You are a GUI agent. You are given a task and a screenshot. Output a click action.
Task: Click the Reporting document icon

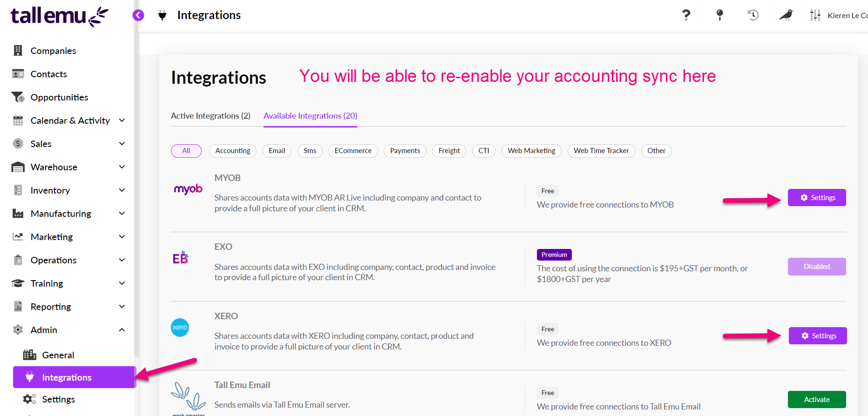[18, 306]
